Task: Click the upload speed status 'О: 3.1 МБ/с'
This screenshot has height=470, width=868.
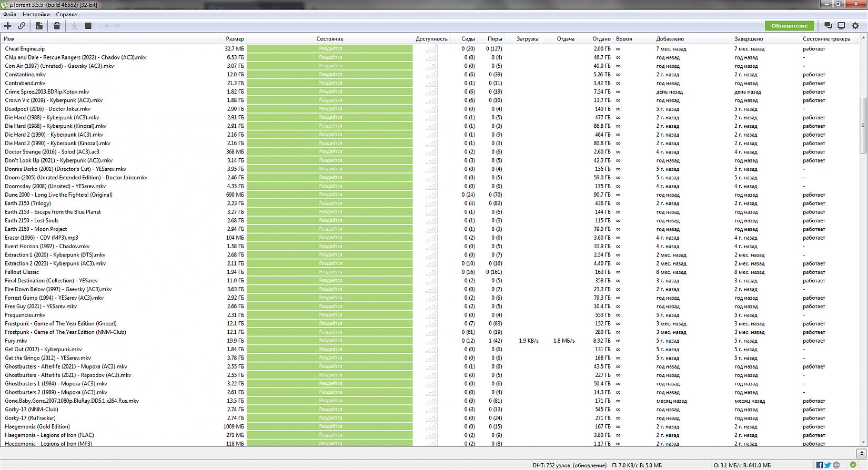Action: pyautogui.click(x=742, y=465)
